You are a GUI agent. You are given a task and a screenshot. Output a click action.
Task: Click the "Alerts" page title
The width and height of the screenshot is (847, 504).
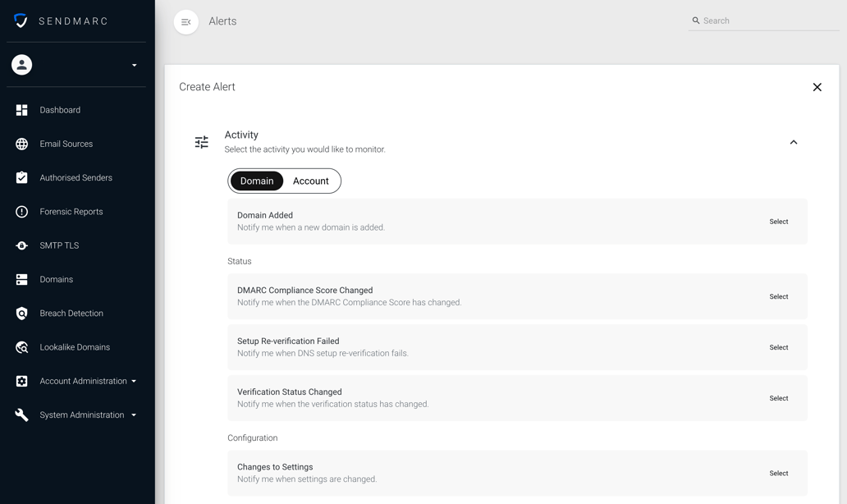coord(222,21)
